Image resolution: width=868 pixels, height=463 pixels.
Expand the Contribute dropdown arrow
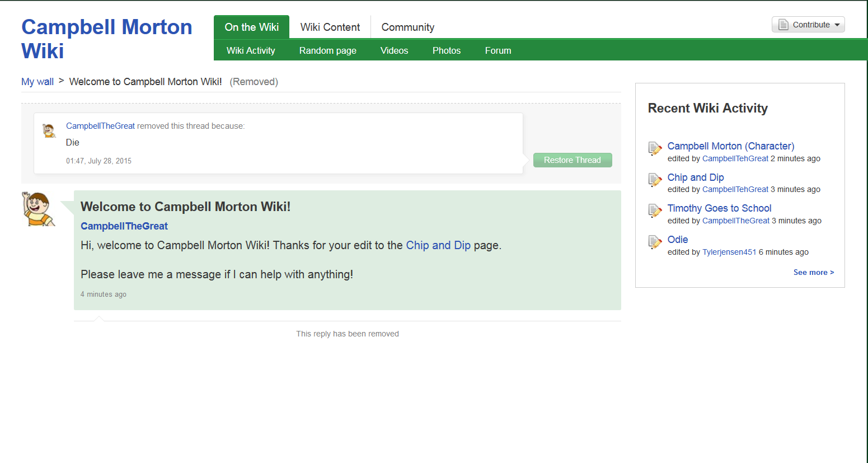pos(837,25)
